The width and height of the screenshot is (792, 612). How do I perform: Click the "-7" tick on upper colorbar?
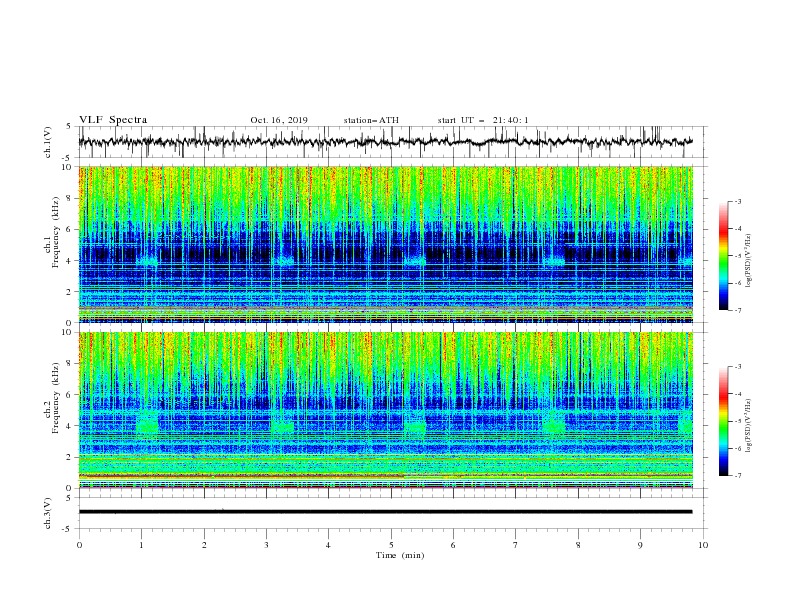(737, 310)
